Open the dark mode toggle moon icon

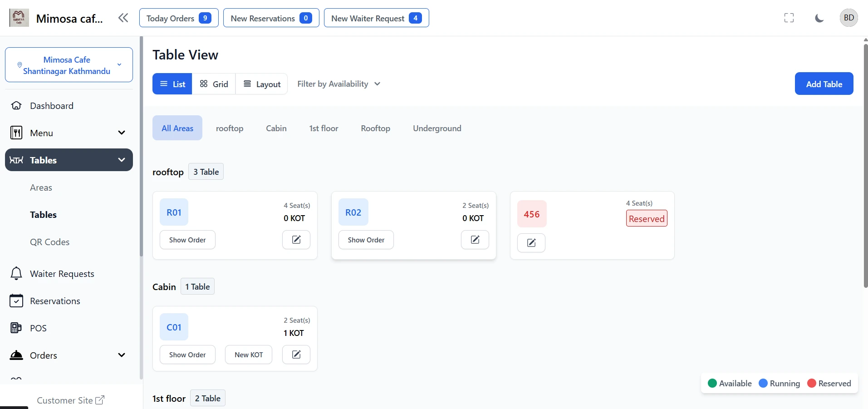(819, 18)
